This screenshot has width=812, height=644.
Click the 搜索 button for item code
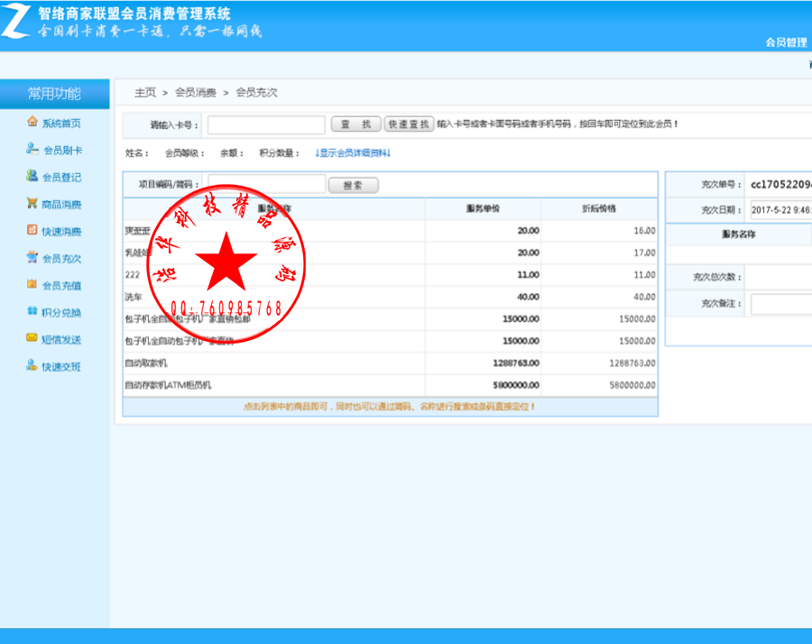click(x=353, y=185)
